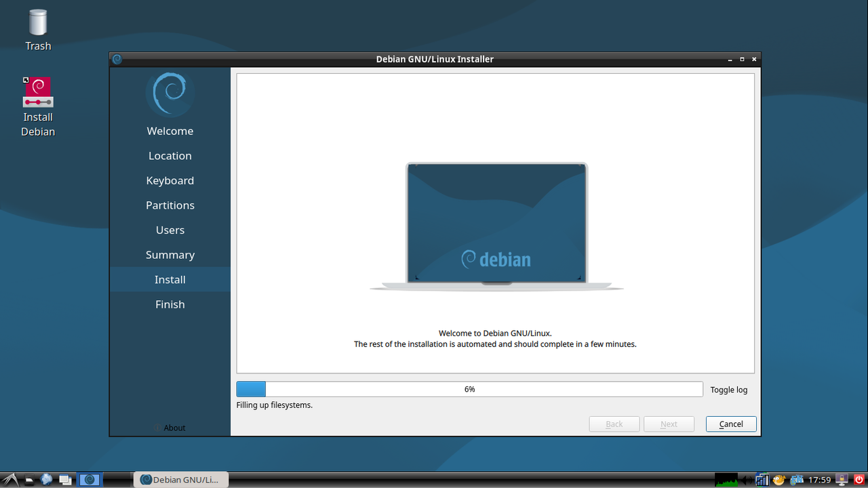Click the installation progress bar at 6%
868x488 pixels.
(470, 389)
